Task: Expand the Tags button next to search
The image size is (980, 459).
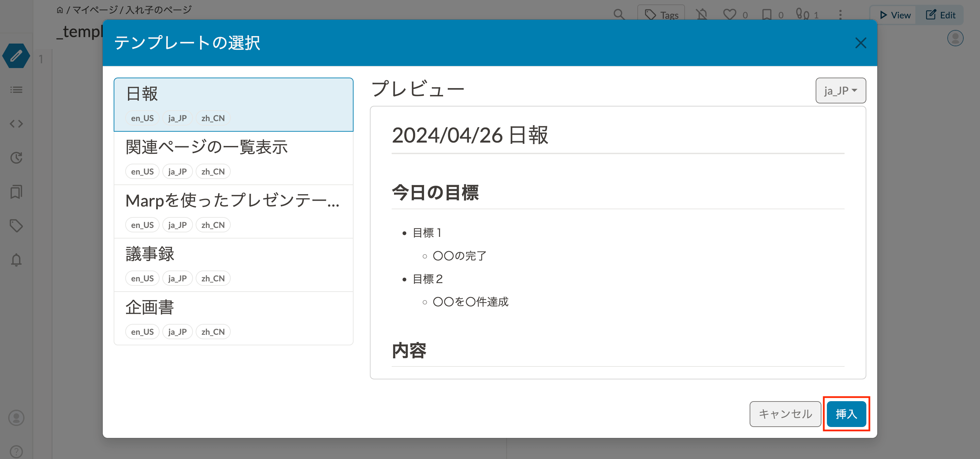Action: pyautogui.click(x=661, y=14)
